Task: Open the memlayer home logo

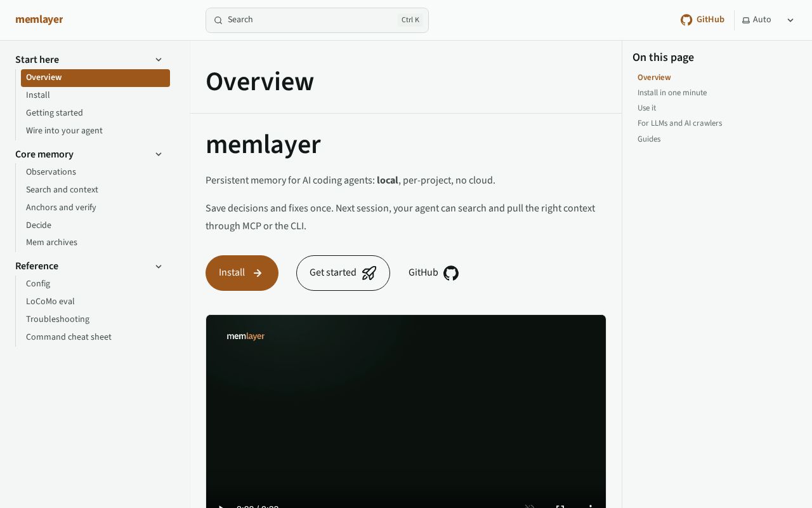Action: (39, 20)
